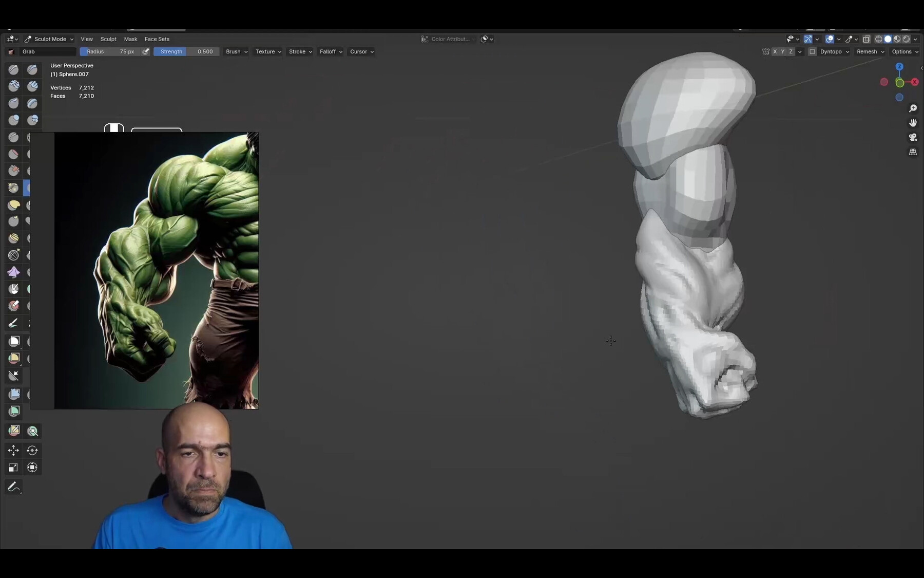Select the Line Project tool
Viewport: 924px width, 578px height.
(14, 376)
